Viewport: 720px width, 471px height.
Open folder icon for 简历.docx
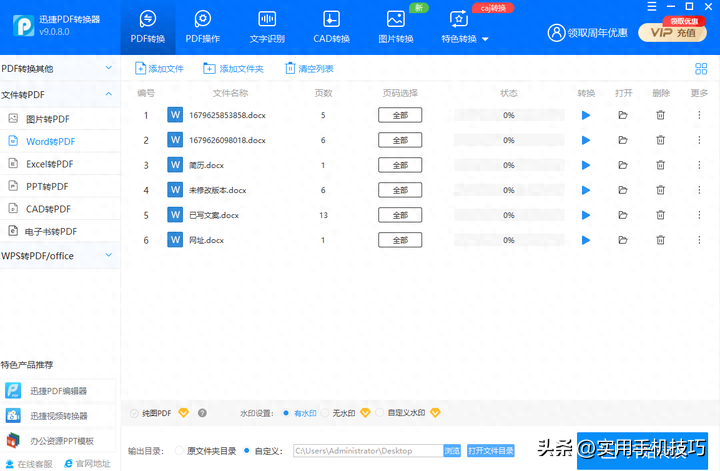pos(623,165)
